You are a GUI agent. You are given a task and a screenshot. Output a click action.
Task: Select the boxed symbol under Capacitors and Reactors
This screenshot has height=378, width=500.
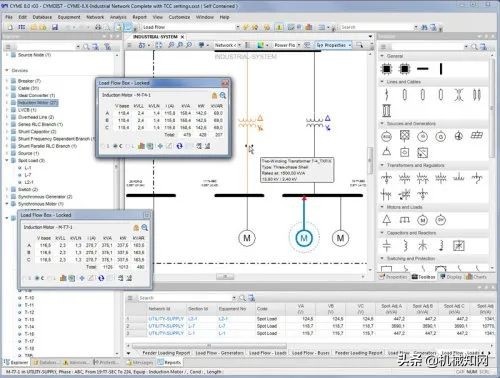(459, 246)
